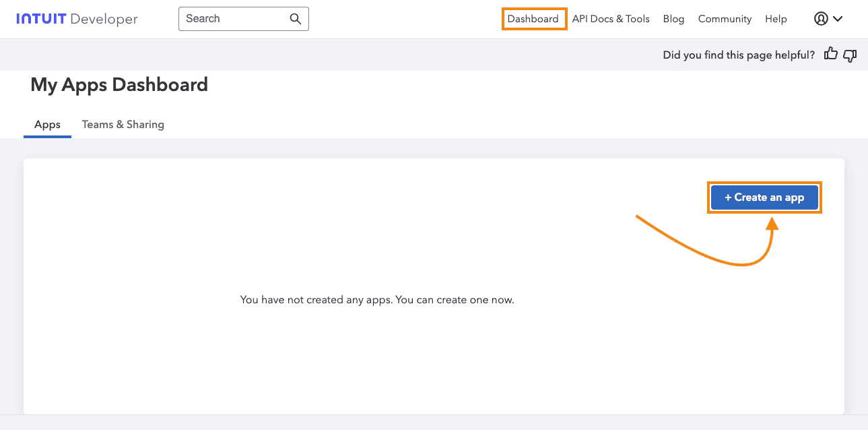The width and height of the screenshot is (868, 430).
Task: Switch to the Teams & Sharing tab
Action: (123, 125)
